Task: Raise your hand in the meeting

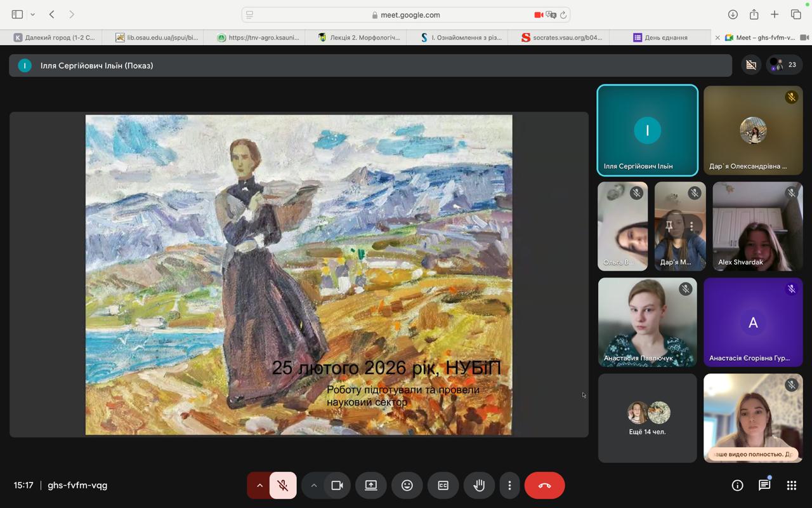Action: click(479, 486)
